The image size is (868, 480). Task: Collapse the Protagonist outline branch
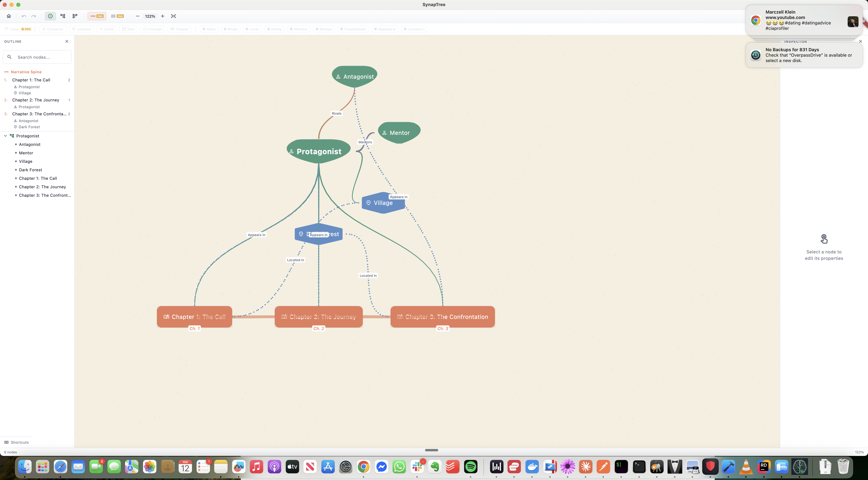(x=5, y=136)
